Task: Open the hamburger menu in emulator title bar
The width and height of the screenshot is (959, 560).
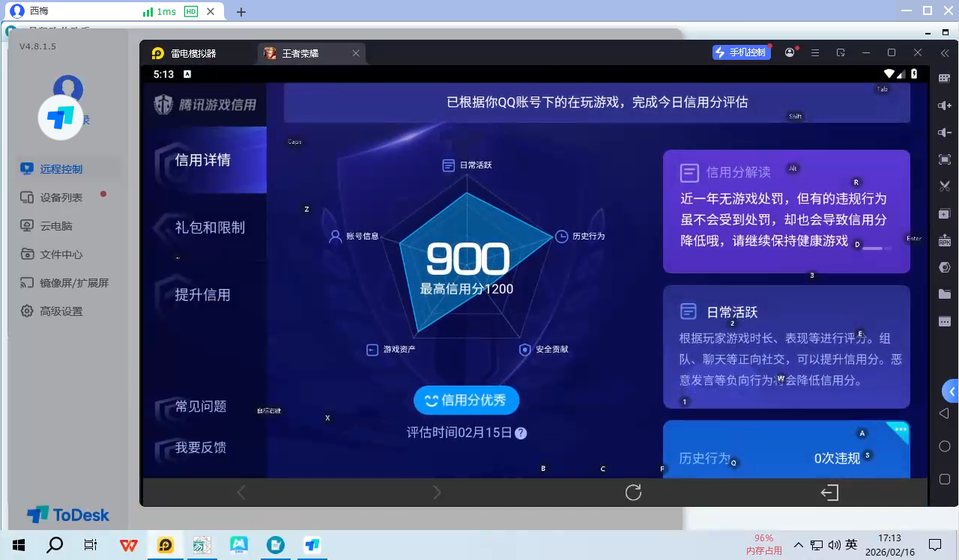Action: click(815, 52)
